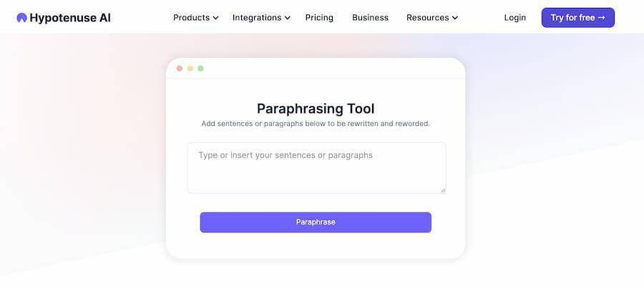This screenshot has width=644, height=286.
Task: Click the Hypotenuse AI brand name
Action: pos(70,18)
